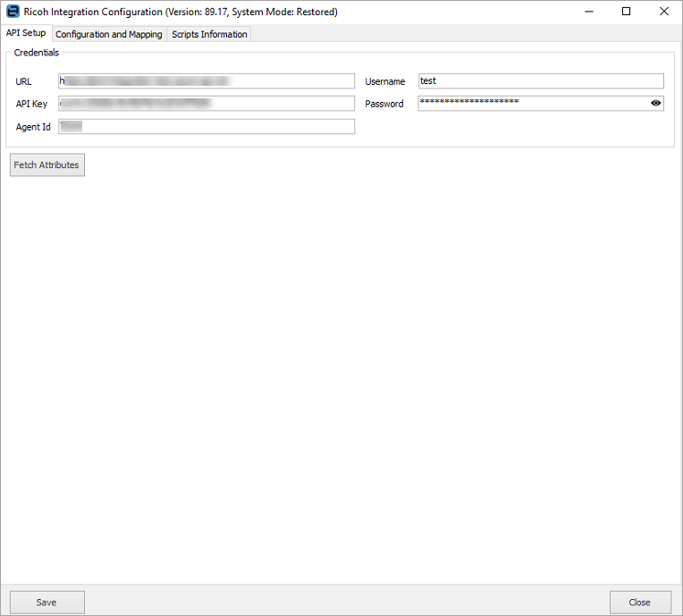Maximize the Ricoh Integration Configuration window

626,12
